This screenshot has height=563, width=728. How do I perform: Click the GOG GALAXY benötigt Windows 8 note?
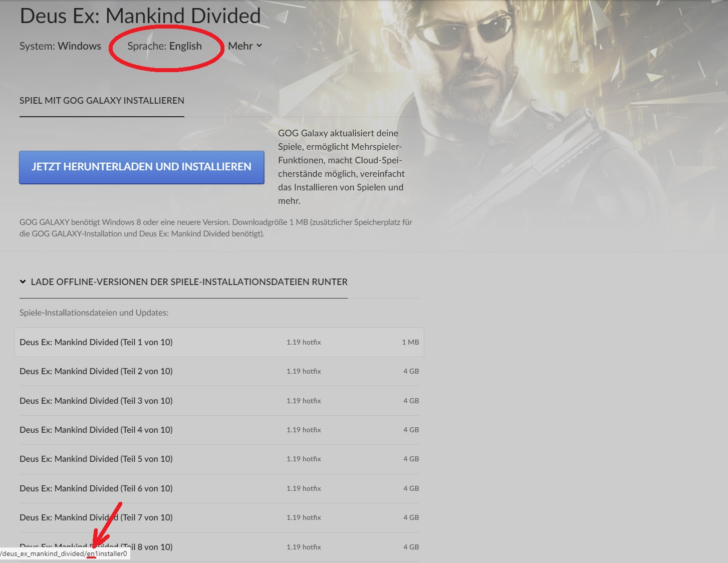[x=216, y=228]
